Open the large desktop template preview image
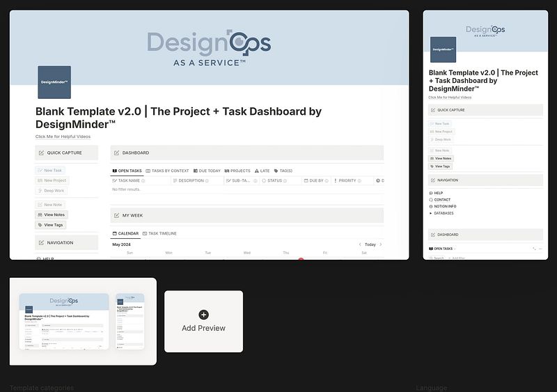Image resolution: width=557 pixels, height=392 pixels. pyautogui.click(x=210, y=134)
